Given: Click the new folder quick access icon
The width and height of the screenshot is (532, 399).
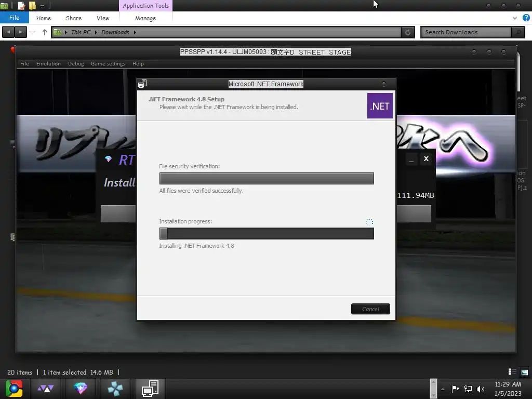Looking at the screenshot, I should (32, 5).
